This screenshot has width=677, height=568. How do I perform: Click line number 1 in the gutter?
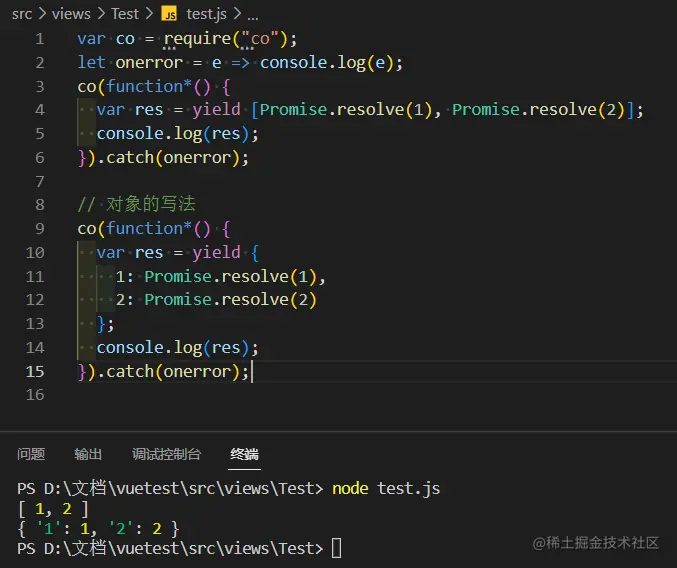tap(40, 39)
